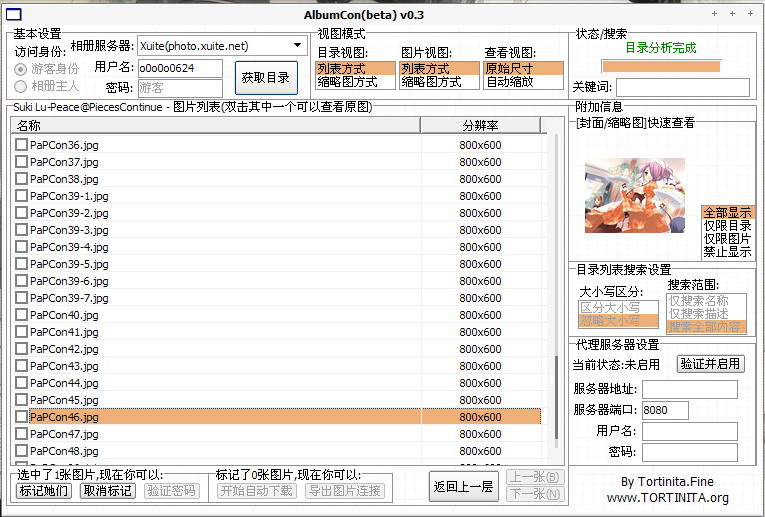Check the box for PaPCon40.jpg
765x517 pixels.
click(21, 315)
